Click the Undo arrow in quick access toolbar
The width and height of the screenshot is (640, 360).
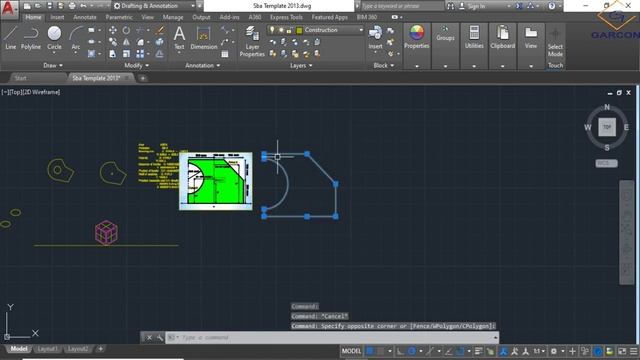(84, 6)
